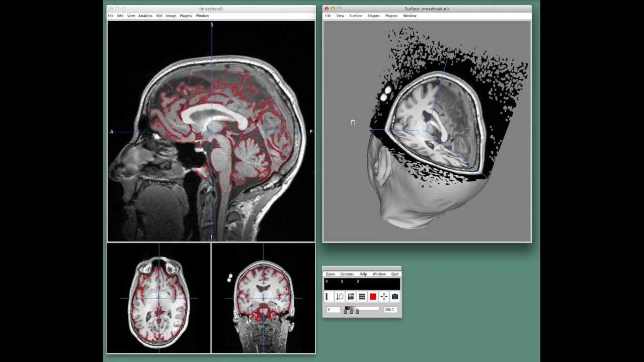Open Plugins menu in mozzhead window
The height and width of the screenshot is (362, 644).
(186, 16)
